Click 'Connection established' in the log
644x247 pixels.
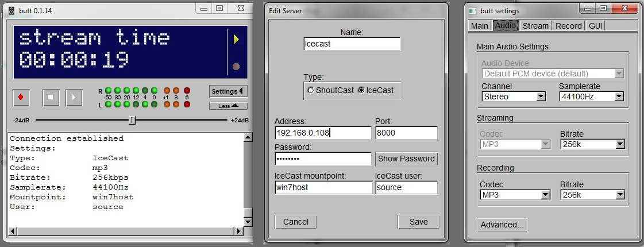(67, 138)
